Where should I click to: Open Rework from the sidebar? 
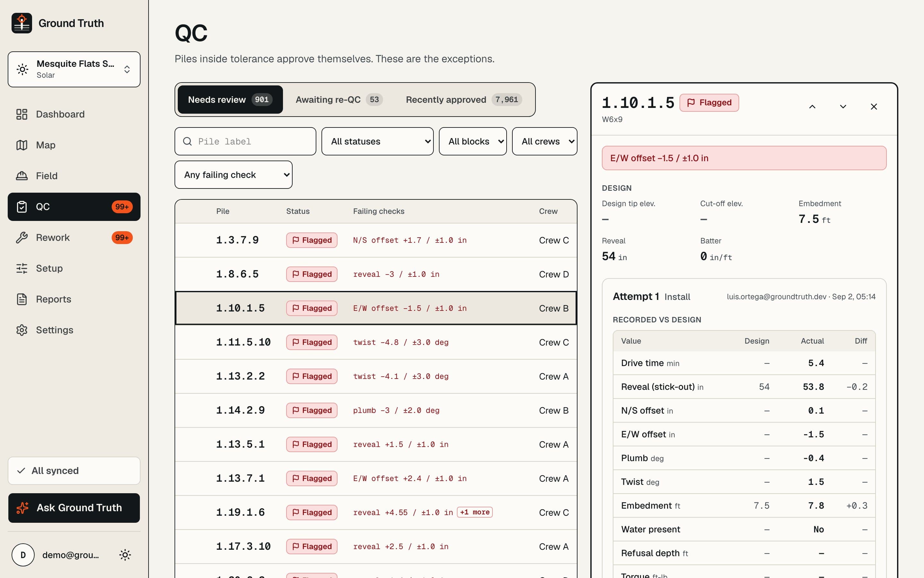[x=74, y=237]
